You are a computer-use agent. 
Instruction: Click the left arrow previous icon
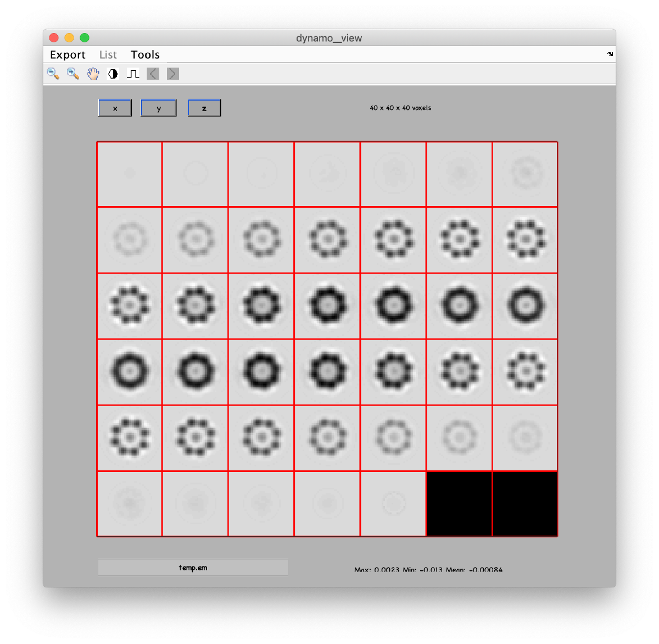[153, 74]
